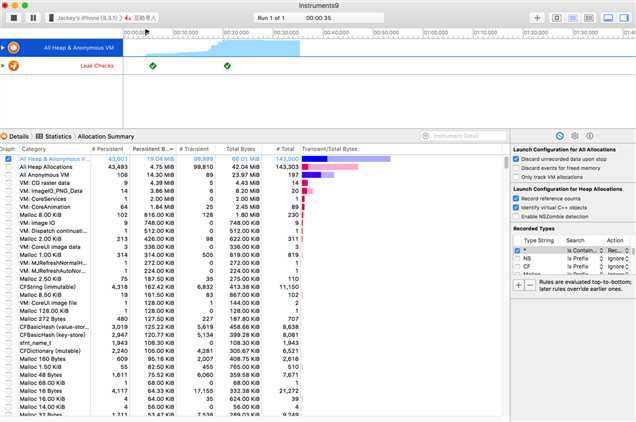
Task: Click the Instrument Detail filter field
Action: coord(463,136)
